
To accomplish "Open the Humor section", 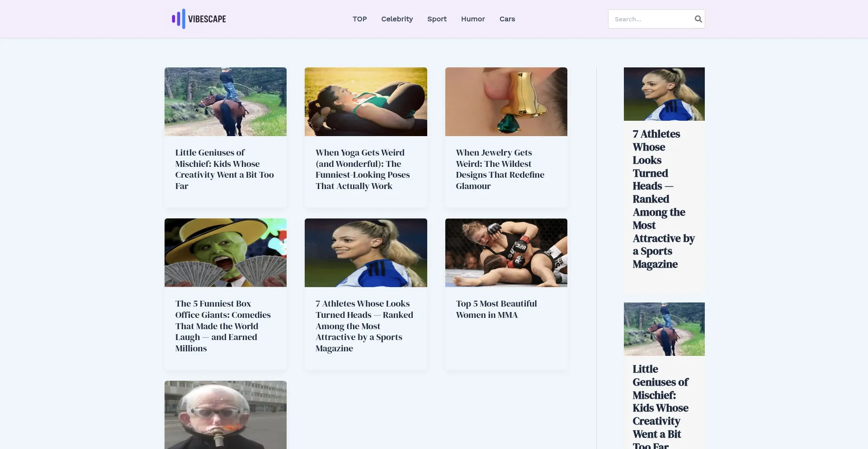I will (473, 19).
